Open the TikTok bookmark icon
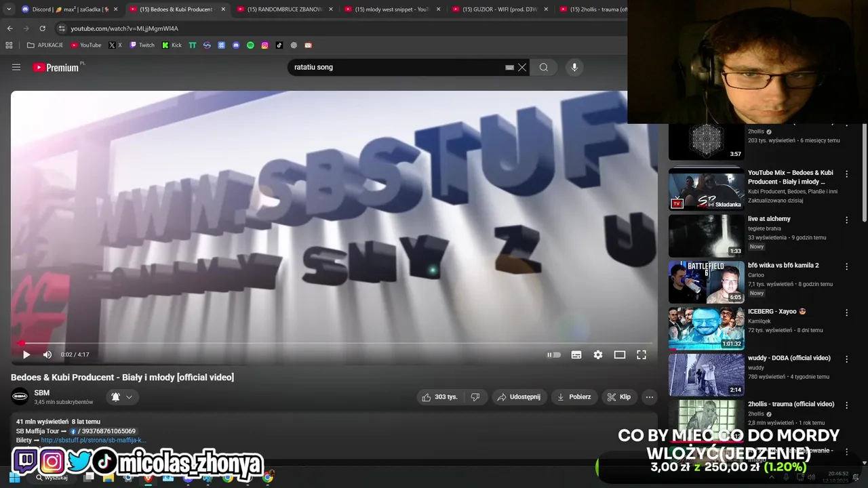The image size is (868, 488). 279,45
